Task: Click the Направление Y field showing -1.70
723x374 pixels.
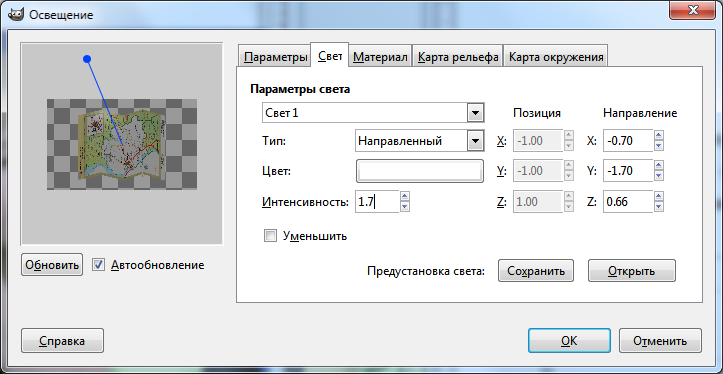Action: coord(628,171)
